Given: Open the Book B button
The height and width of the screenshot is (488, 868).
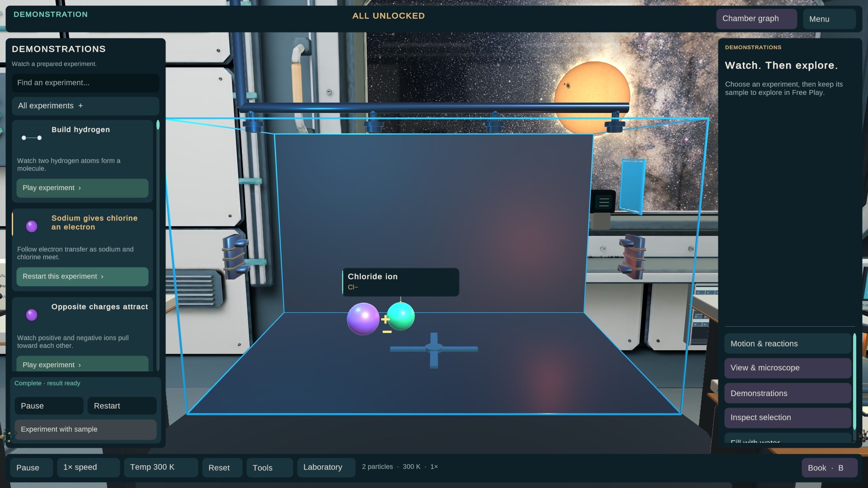Looking at the screenshot, I should 830,468.
